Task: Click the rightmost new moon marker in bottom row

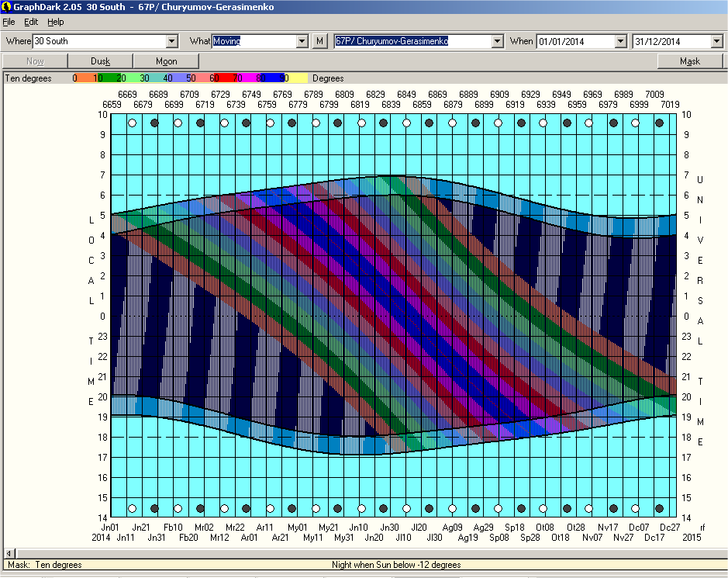Action: point(659,509)
